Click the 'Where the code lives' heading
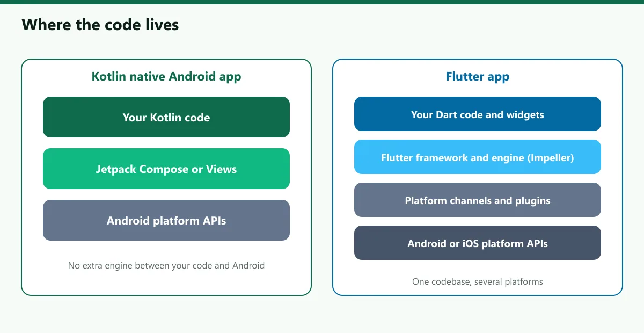 pos(100,25)
